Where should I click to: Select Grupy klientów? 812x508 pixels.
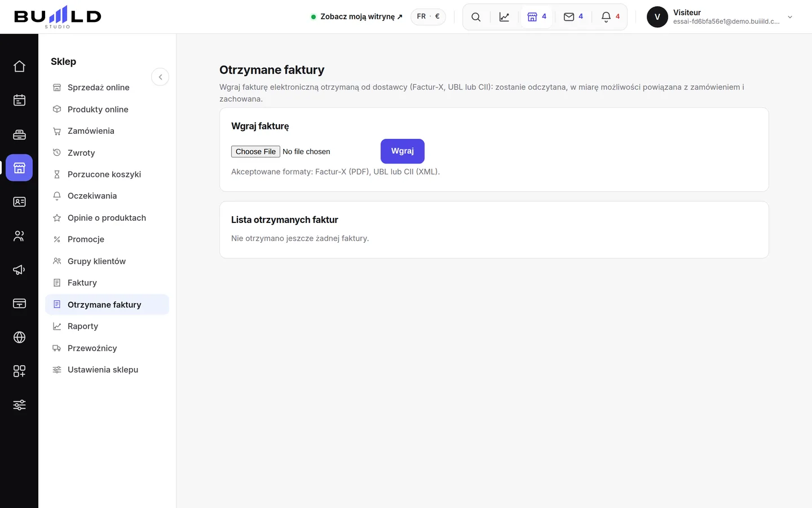tap(107, 261)
